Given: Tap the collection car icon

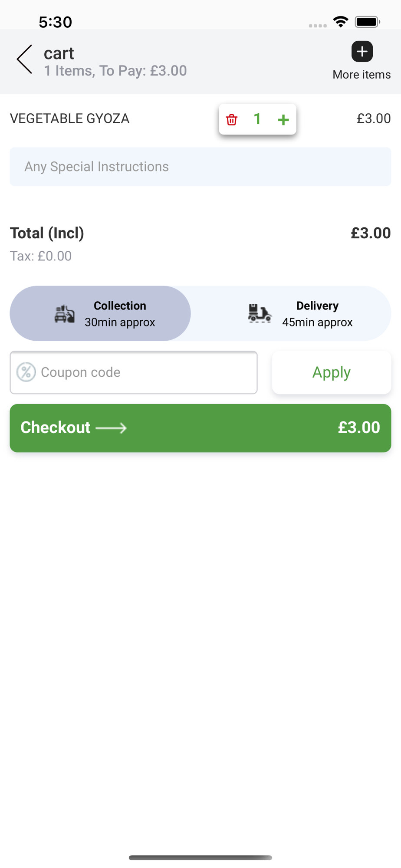Looking at the screenshot, I should tap(65, 313).
